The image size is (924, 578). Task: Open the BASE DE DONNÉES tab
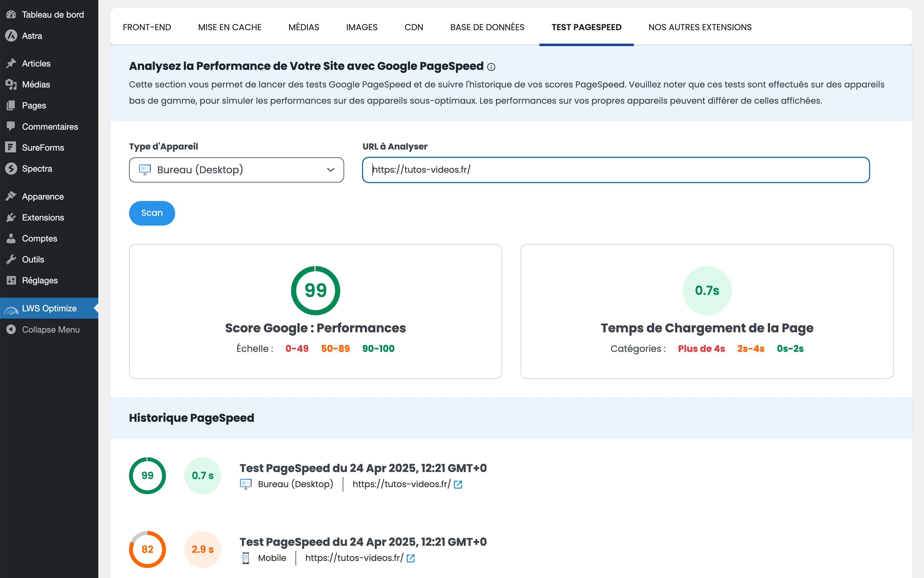[x=487, y=27]
